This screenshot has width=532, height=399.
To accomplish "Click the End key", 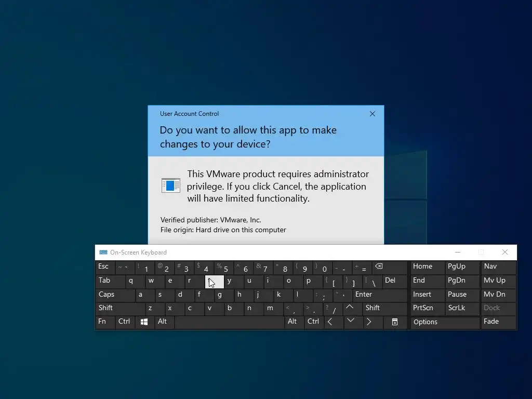I will pyautogui.click(x=427, y=281).
